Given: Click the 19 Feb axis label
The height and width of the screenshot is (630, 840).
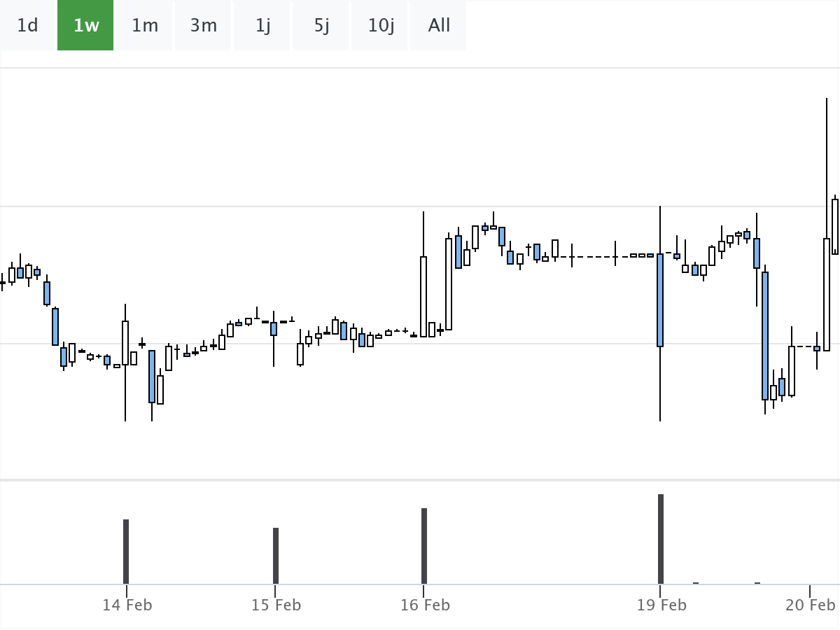Looking at the screenshot, I should pos(661,605).
